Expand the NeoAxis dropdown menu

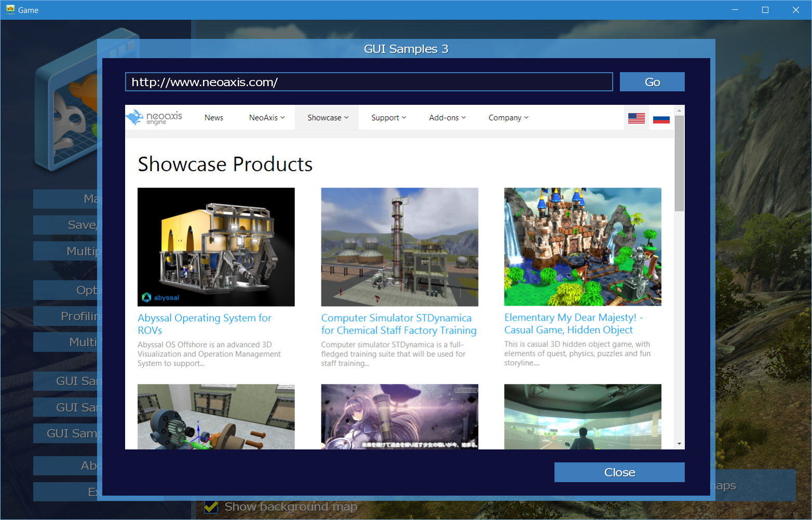click(267, 118)
